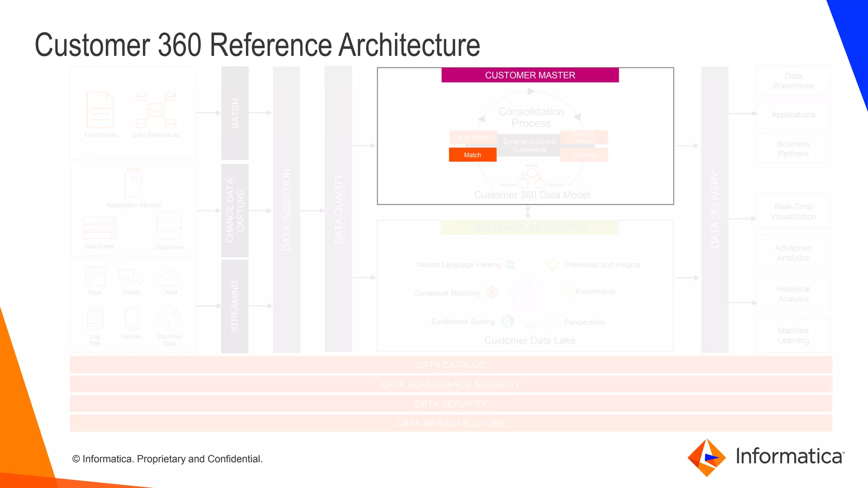This screenshot has height=488, width=868.
Task: Select the Machine Learning output box
Action: pyautogui.click(x=793, y=335)
